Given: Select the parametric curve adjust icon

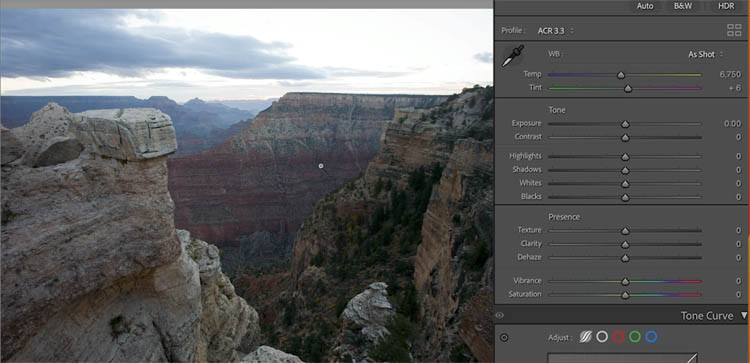Looking at the screenshot, I should [x=585, y=337].
